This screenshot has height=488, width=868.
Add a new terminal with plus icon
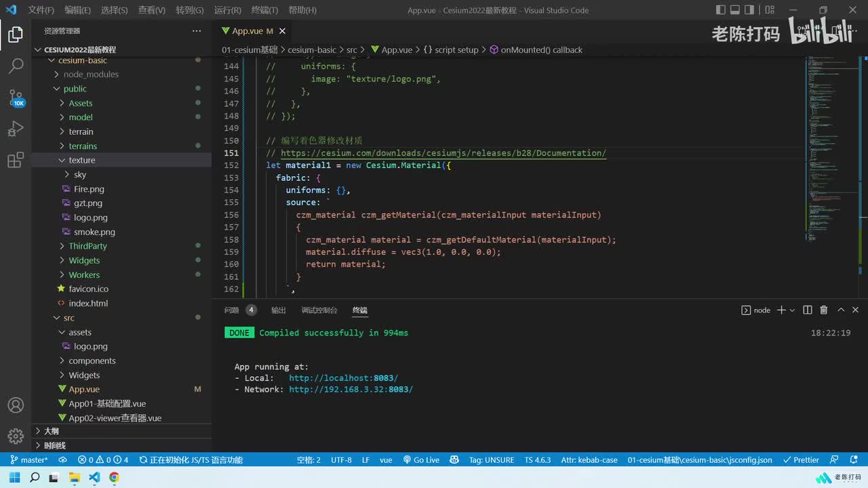pyautogui.click(x=781, y=310)
